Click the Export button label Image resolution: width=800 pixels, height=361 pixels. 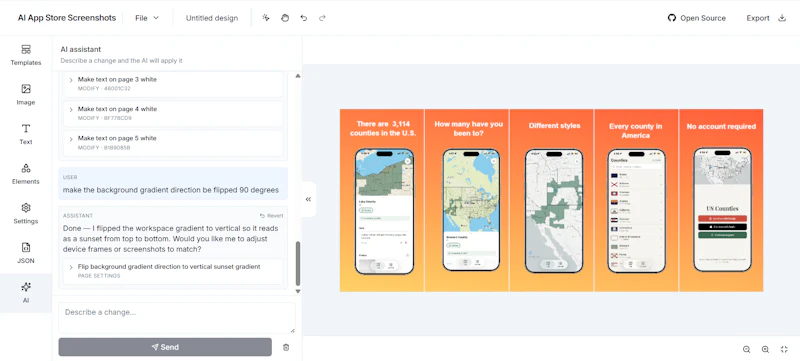[758, 18]
